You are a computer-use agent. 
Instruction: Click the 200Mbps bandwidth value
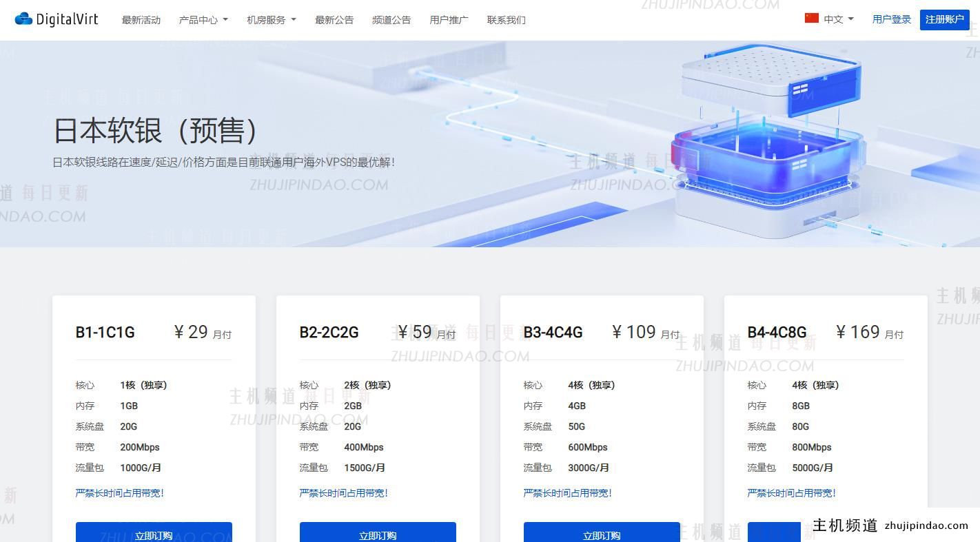click(140, 447)
